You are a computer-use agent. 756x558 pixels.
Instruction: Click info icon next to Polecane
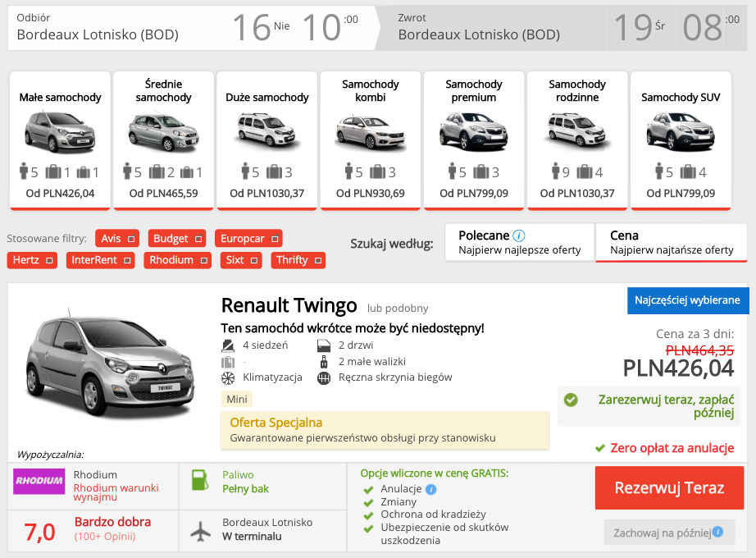pyautogui.click(x=519, y=236)
